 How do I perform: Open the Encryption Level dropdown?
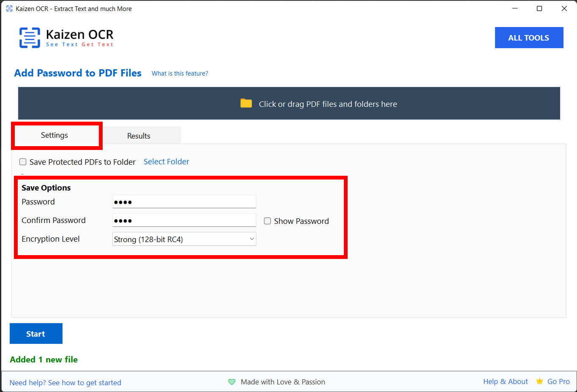click(x=184, y=239)
